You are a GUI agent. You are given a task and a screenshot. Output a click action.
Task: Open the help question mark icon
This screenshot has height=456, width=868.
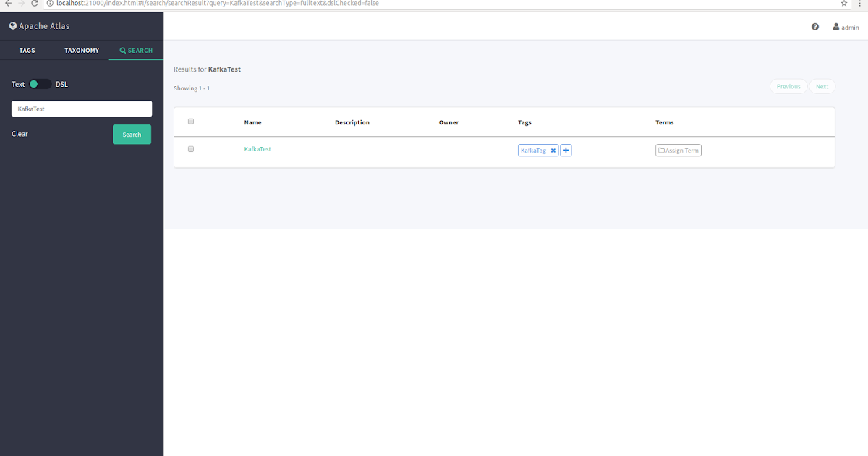[814, 26]
